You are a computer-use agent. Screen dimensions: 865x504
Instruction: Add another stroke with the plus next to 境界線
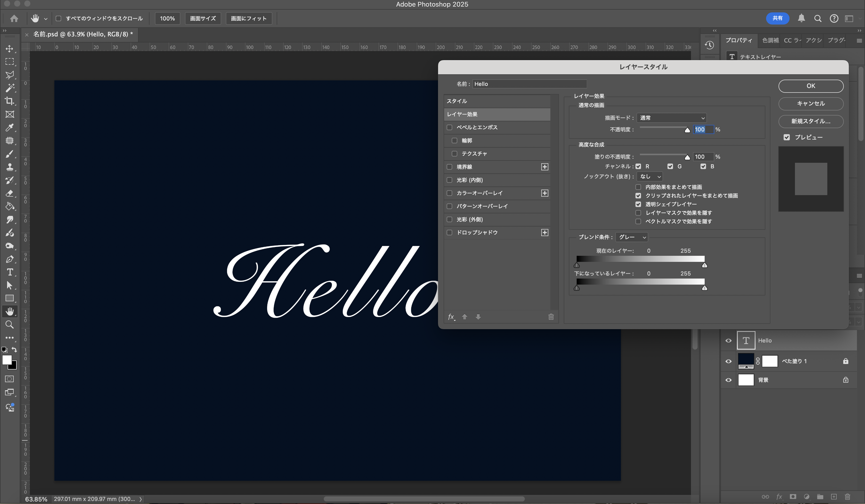pos(545,167)
